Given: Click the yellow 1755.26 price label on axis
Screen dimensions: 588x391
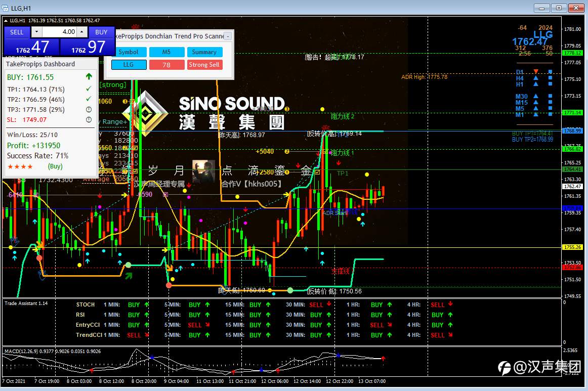Looking at the screenshot, I should tap(573, 247).
